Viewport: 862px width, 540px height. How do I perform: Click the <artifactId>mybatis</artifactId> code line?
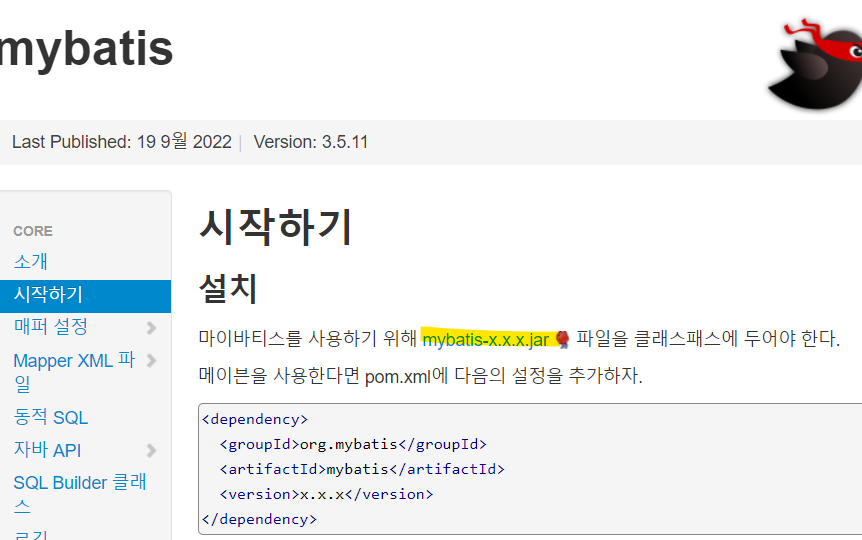pyautogui.click(x=362, y=469)
